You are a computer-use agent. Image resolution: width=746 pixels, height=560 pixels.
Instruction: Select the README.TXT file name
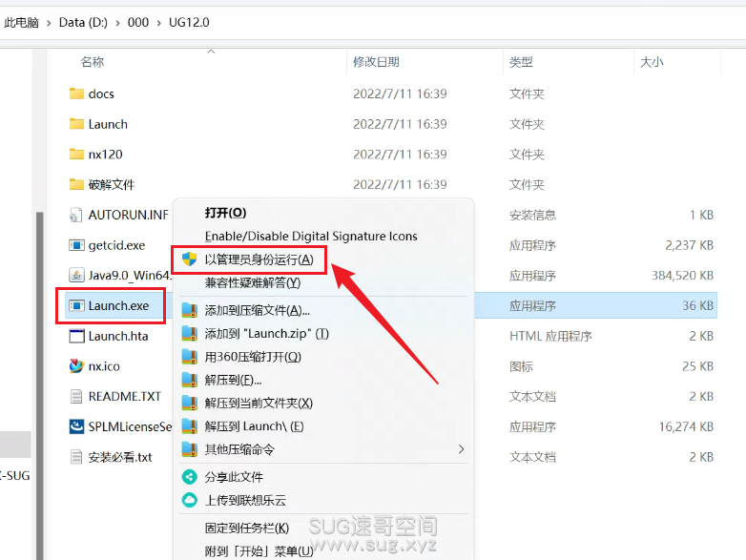[125, 396]
